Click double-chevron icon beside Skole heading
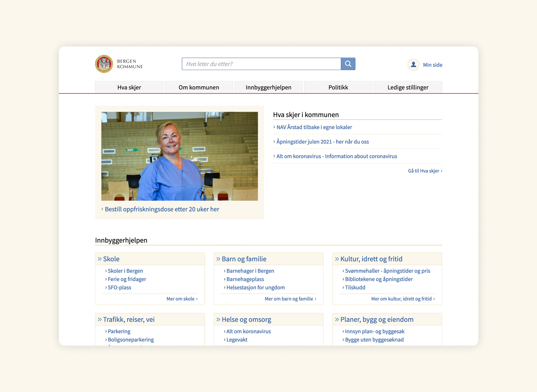The image size is (537, 392). click(x=100, y=259)
